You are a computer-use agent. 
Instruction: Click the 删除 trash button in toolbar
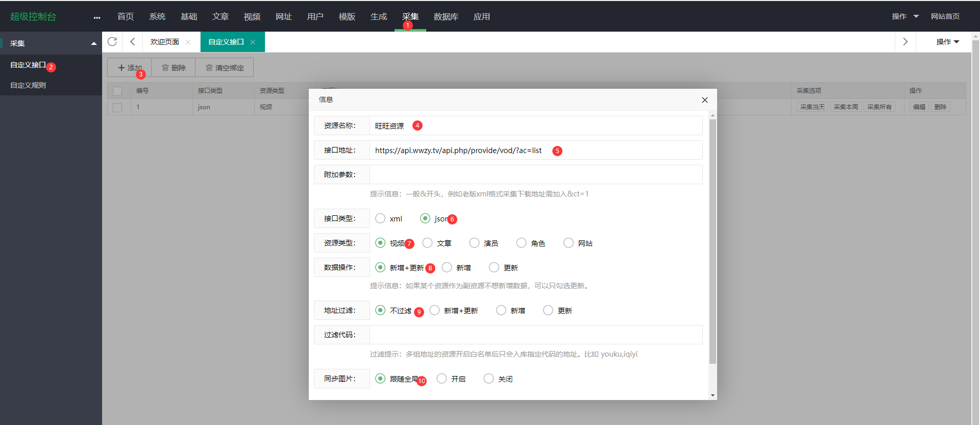click(174, 68)
